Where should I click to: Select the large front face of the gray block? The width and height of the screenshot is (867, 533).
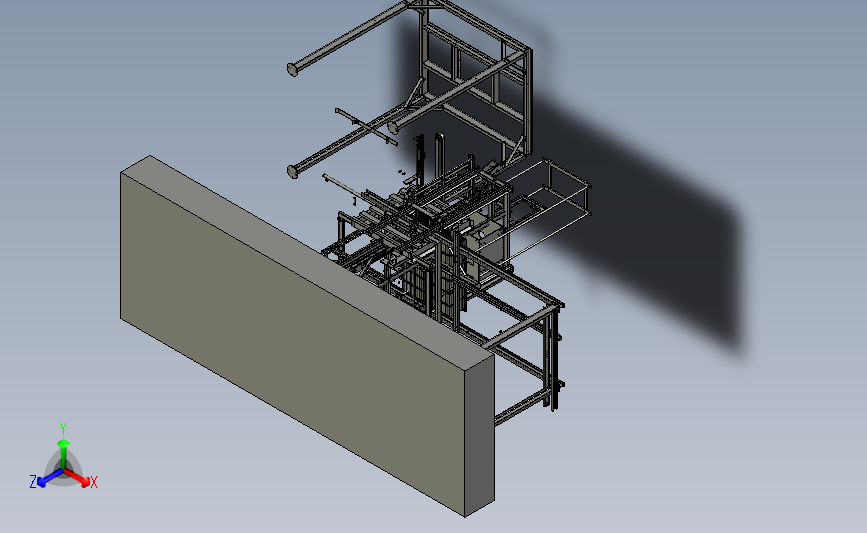coord(293,343)
